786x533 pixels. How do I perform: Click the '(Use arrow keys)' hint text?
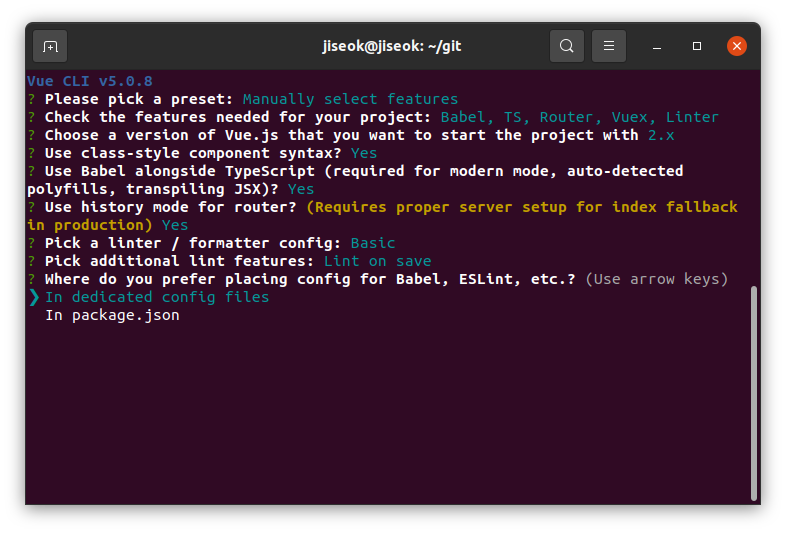[657, 279]
